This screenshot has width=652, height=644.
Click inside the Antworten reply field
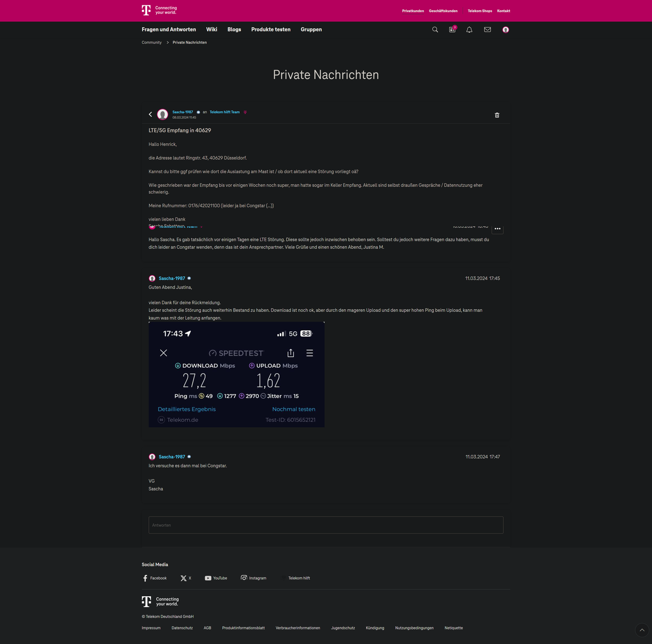[x=325, y=525]
